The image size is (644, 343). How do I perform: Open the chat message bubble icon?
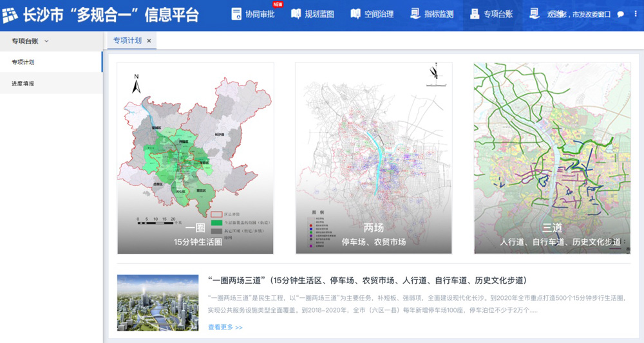621,14
